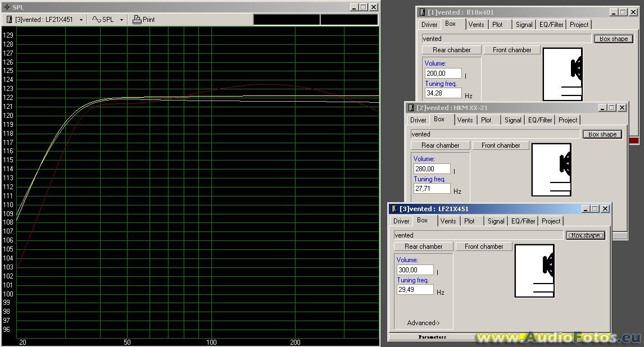Image resolution: width=644 pixels, height=347 pixels.
Task: Maximize the [2]vented : HKM XX-21 window
Action: [612, 107]
